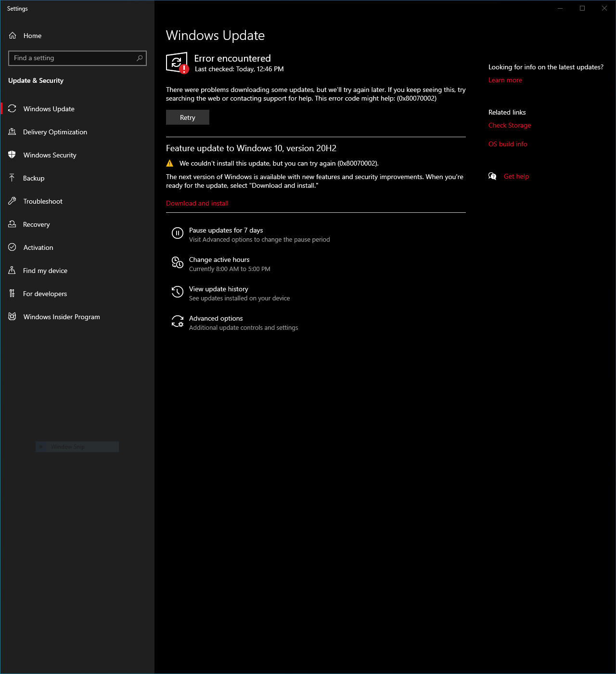Open the Troubleshoot section
The height and width of the screenshot is (674, 616).
pyautogui.click(x=77, y=201)
